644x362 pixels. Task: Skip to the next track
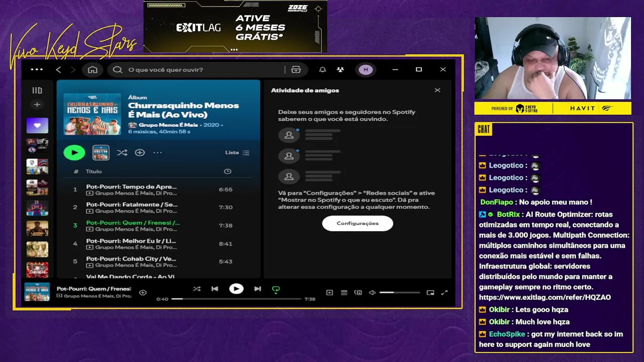(x=258, y=289)
